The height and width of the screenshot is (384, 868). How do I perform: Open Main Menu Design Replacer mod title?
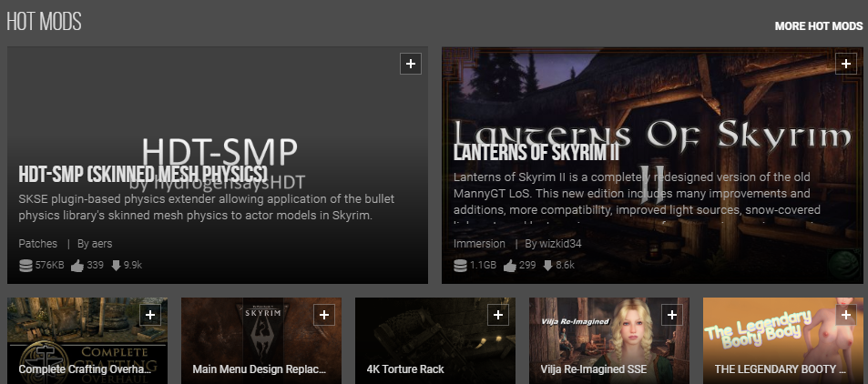[259, 369]
